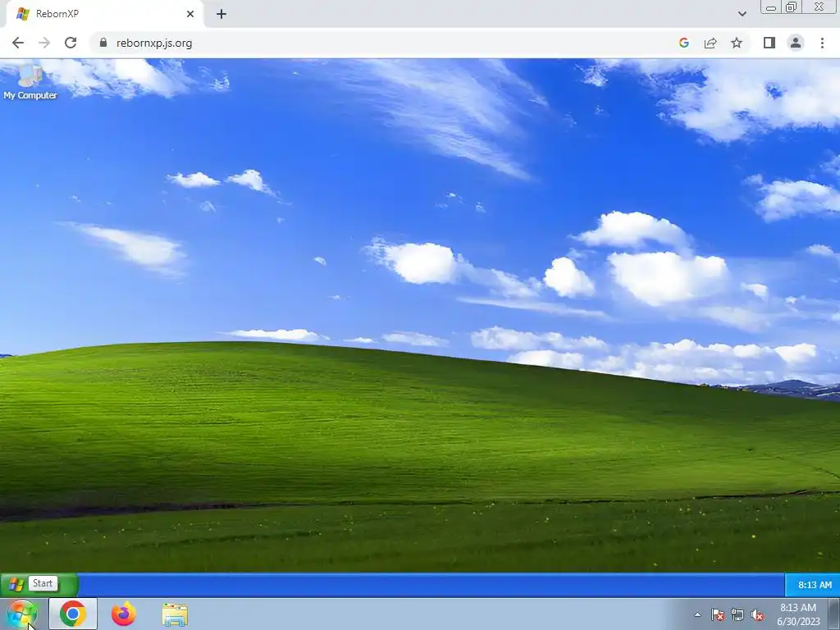This screenshot has width=840, height=630.
Task: Minimize the Chrome window
Action: (x=771, y=7)
